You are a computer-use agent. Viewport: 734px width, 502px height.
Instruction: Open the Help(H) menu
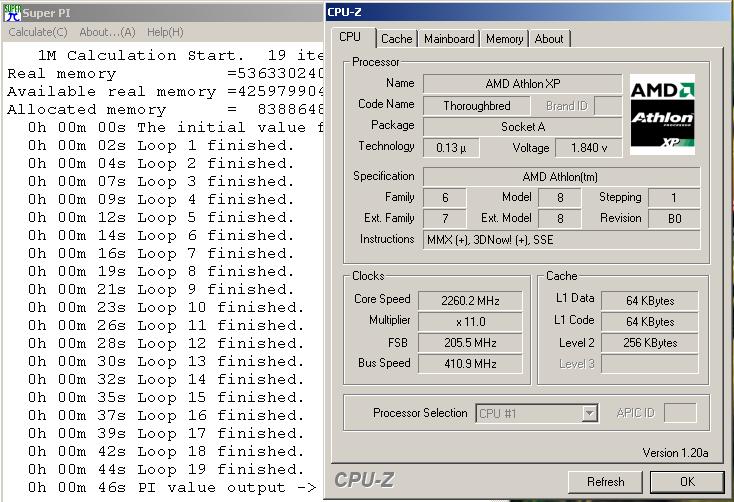point(164,32)
